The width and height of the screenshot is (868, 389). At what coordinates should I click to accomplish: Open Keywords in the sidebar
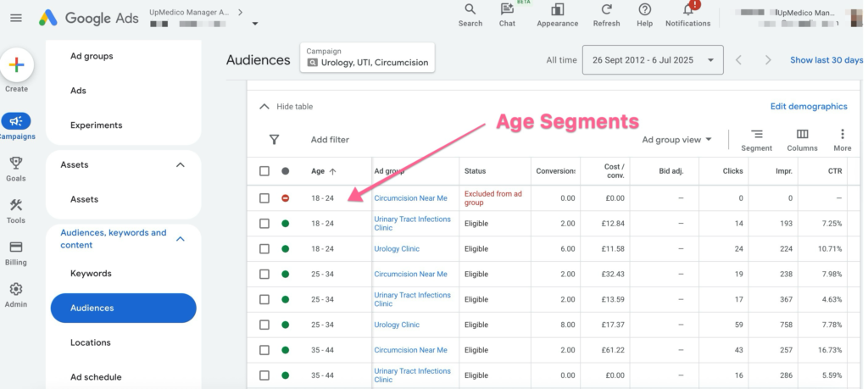click(x=91, y=274)
